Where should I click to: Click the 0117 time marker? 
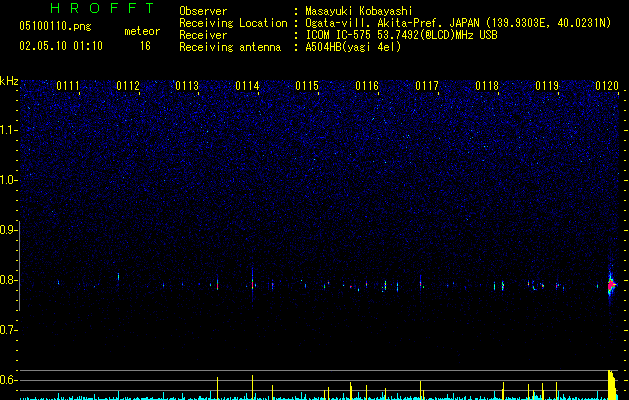[427, 86]
